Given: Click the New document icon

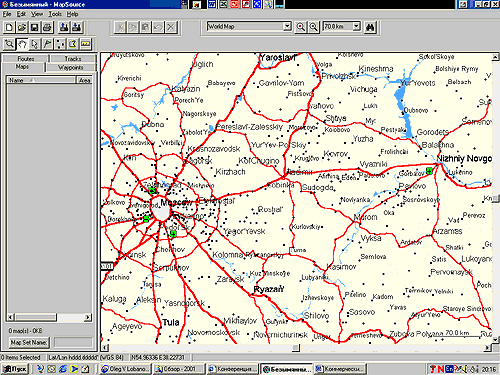Looking at the screenshot, I should coord(9,27).
